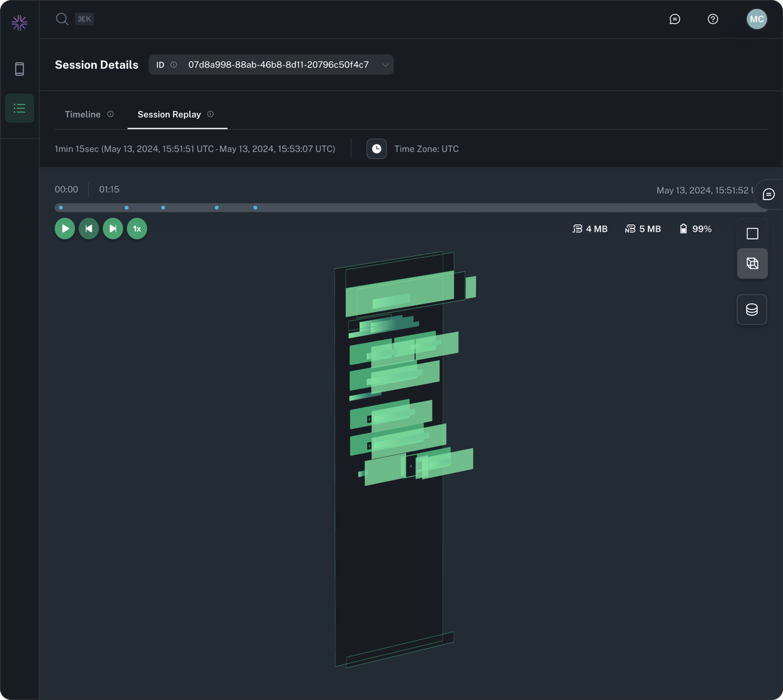Image resolution: width=783 pixels, height=700 pixels.
Task: Toggle the 3D cube replay view
Action: tap(752, 263)
